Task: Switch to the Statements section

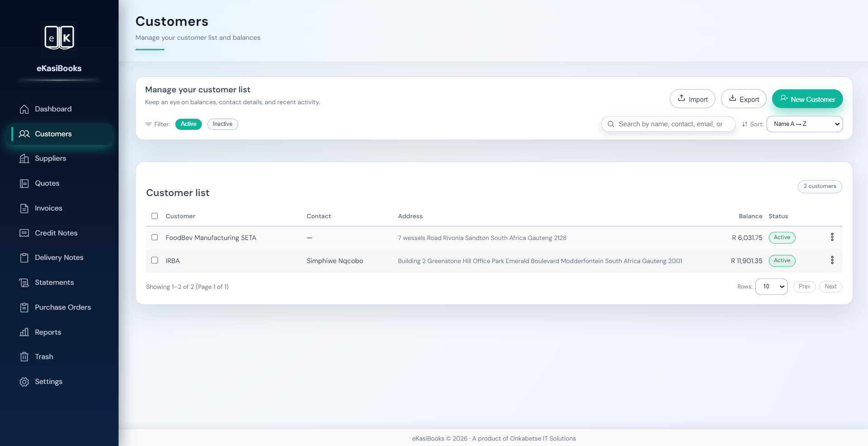Action: pos(54,282)
